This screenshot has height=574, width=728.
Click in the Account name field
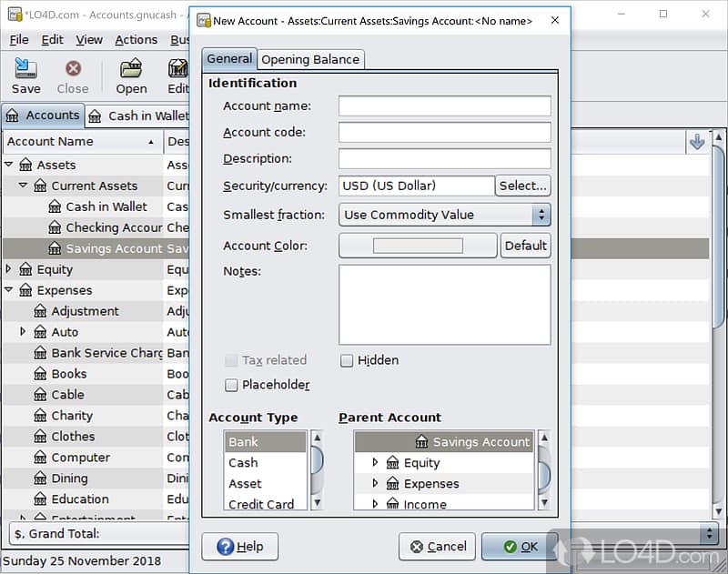pyautogui.click(x=444, y=106)
